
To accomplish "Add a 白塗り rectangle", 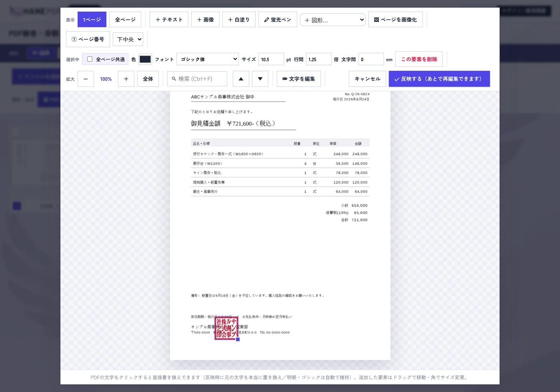I will [239, 20].
